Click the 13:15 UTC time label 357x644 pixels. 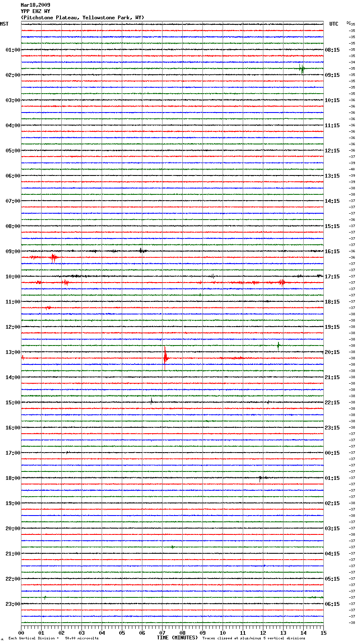point(332,176)
